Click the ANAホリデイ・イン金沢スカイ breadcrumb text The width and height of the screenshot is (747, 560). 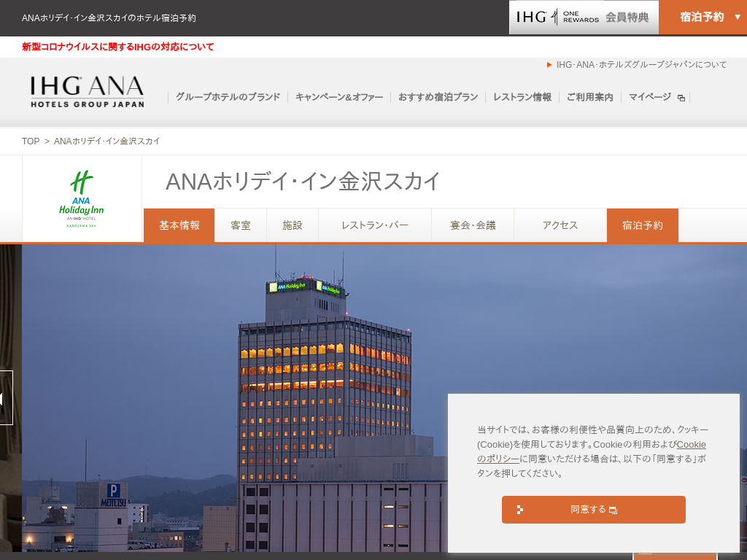(x=107, y=141)
